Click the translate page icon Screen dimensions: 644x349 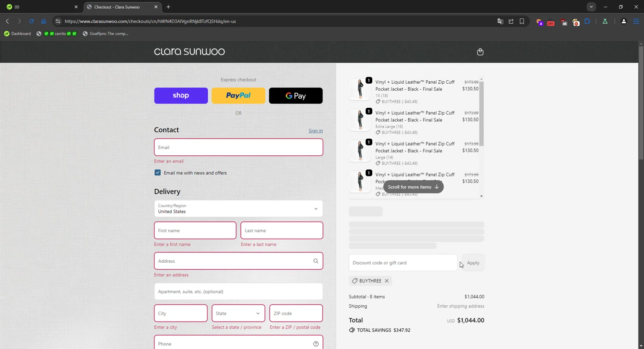pyautogui.click(x=500, y=21)
